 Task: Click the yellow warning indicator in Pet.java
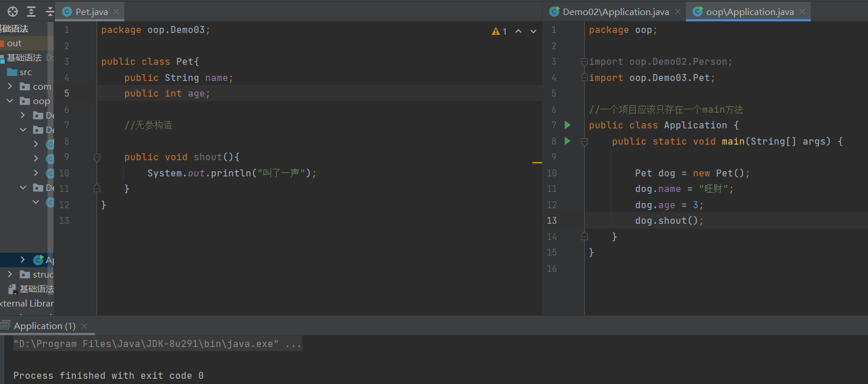[x=499, y=31]
